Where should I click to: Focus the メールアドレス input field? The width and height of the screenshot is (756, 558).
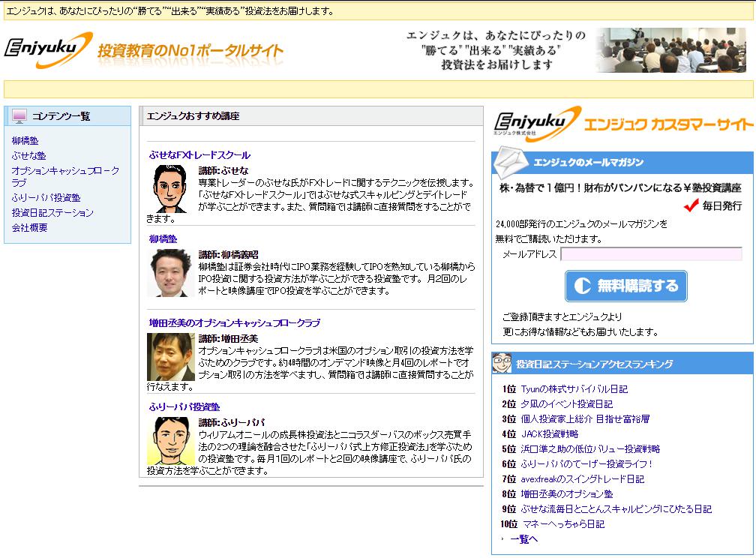(651, 254)
